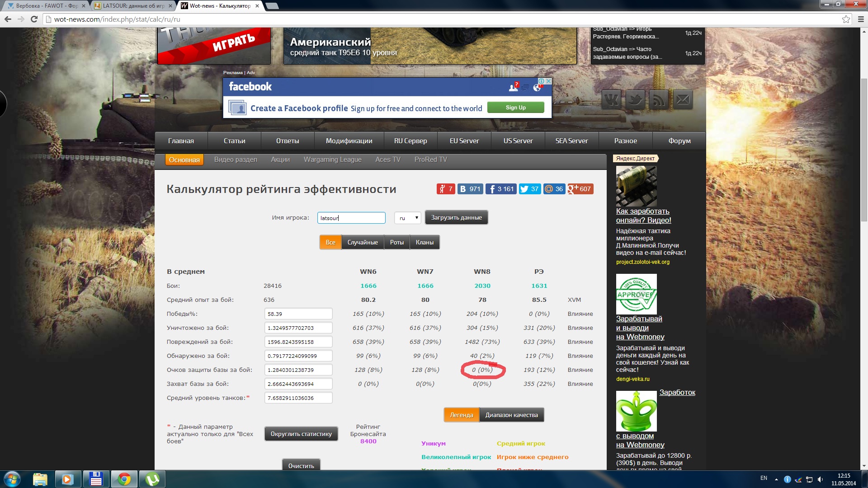Viewport: 868px width, 488px height.
Task: Bookmark page with Chrome star icon
Action: [846, 19]
